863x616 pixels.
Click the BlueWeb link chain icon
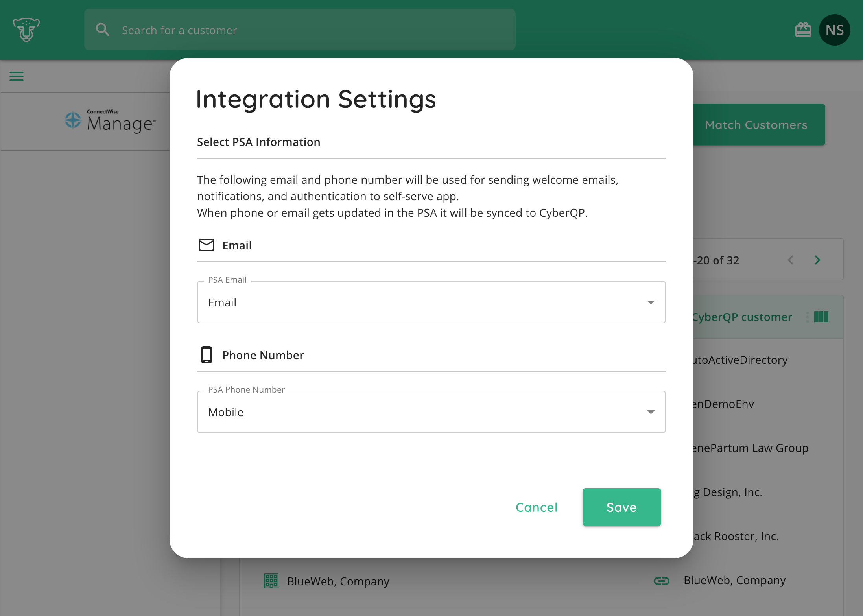pos(661,581)
